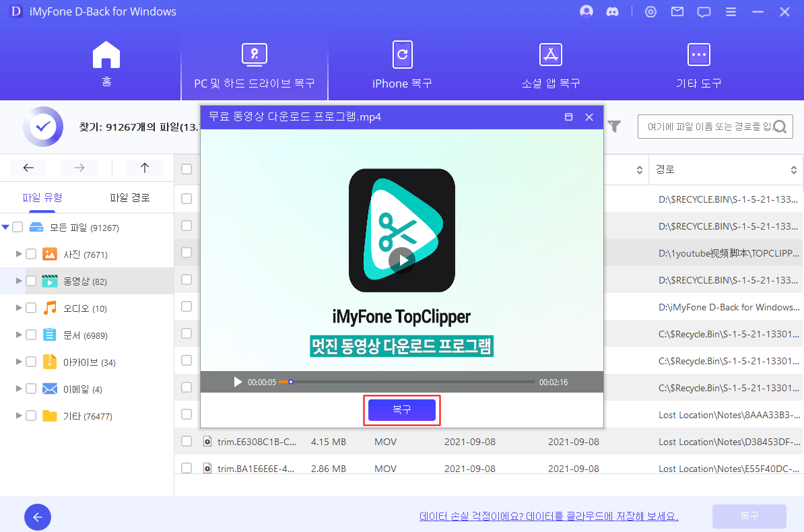Check the 아카이브 checkbox
804x532 pixels.
(x=31, y=362)
